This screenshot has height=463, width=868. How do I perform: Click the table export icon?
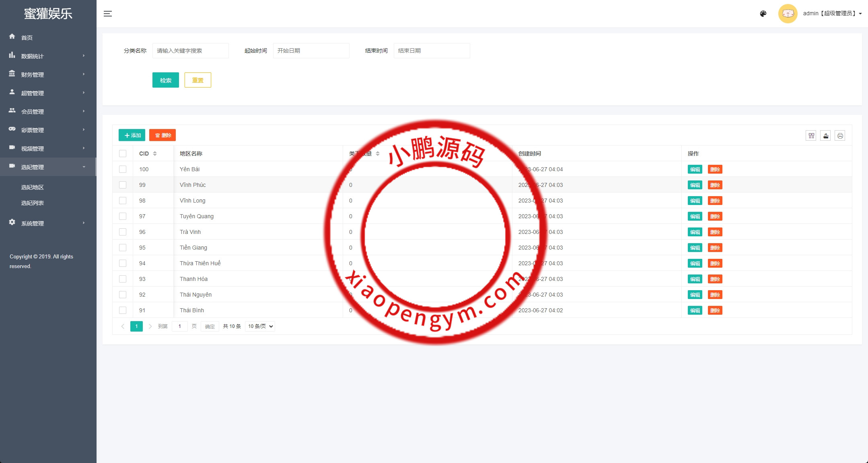click(x=825, y=136)
